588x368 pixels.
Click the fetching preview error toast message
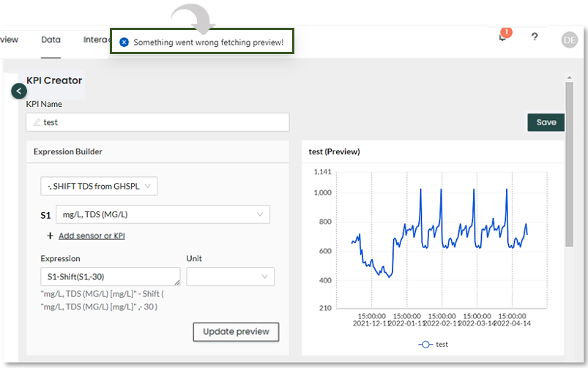tap(208, 42)
